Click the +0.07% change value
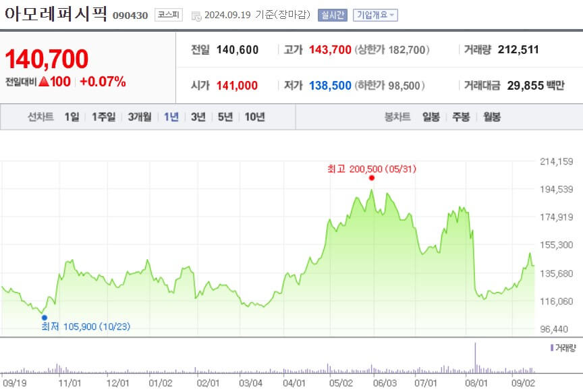Screen dimensions: 583x392 (x=103, y=82)
